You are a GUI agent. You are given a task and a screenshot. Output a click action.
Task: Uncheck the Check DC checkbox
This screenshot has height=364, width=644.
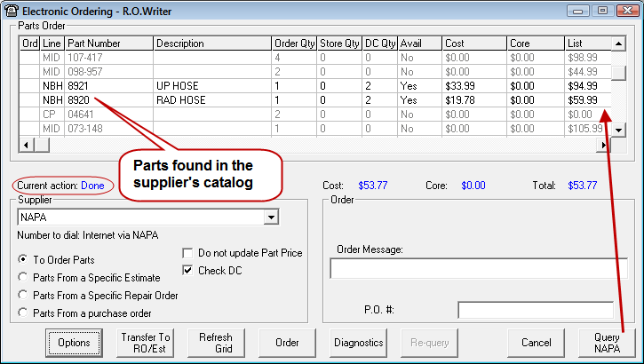coord(187,271)
